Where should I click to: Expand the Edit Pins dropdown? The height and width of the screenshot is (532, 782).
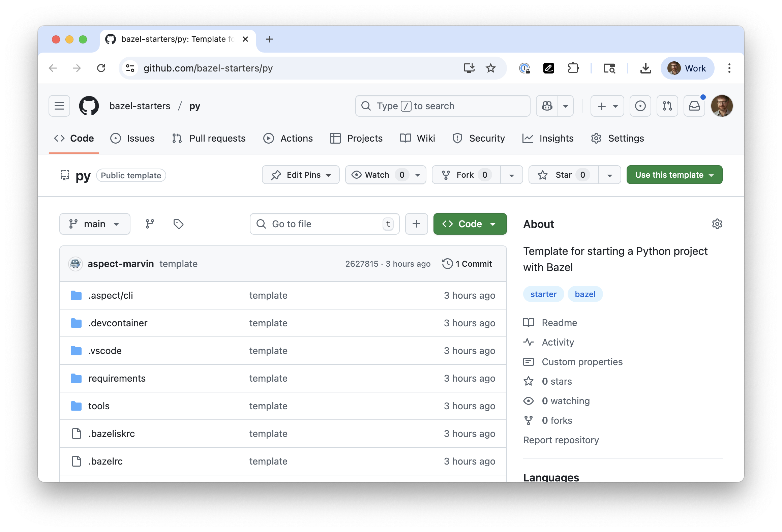[301, 175]
